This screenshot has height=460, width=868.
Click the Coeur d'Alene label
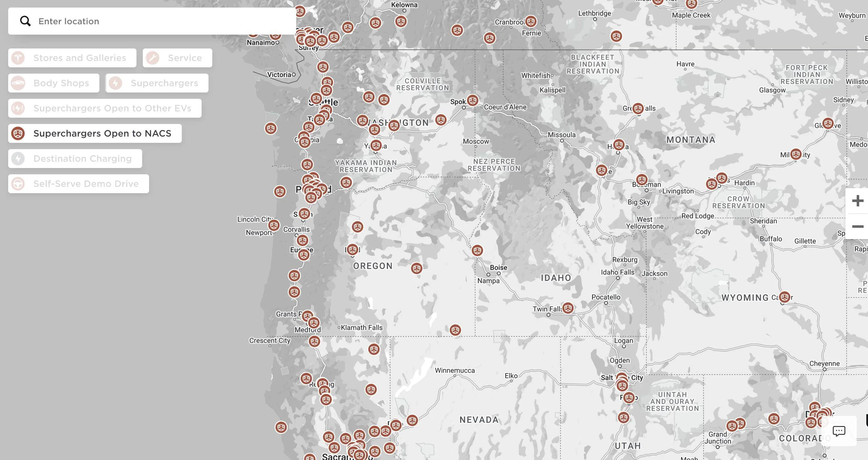coord(505,107)
